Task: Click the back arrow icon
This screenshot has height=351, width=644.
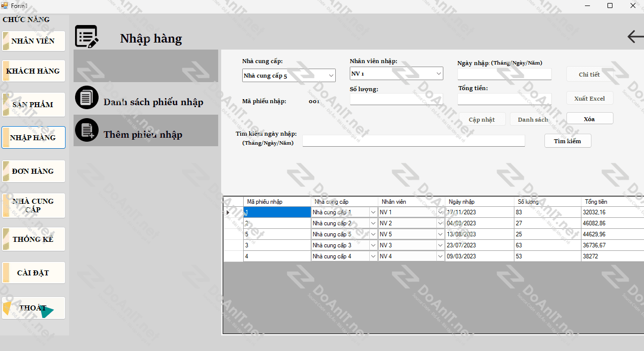Action: tap(635, 37)
